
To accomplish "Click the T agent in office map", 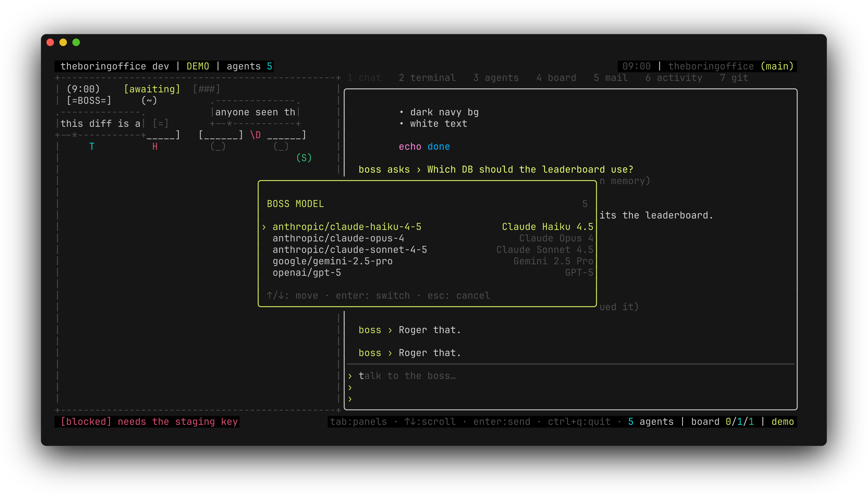I will 92,147.
